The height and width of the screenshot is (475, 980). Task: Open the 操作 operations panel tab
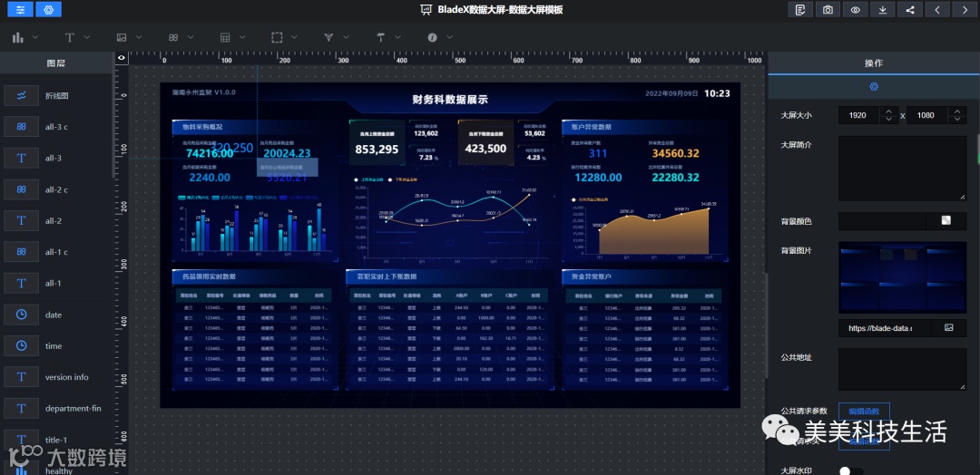coord(874,63)
